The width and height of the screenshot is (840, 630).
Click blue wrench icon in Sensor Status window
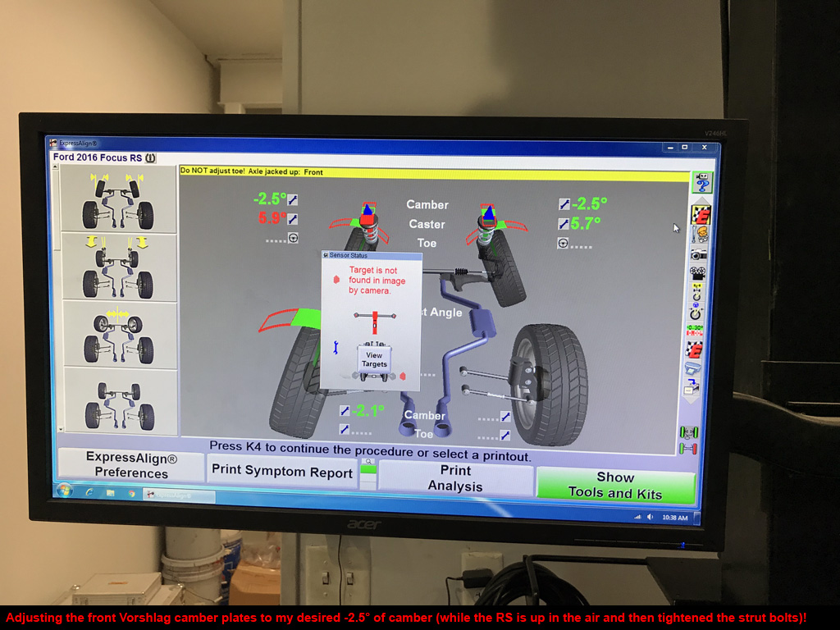tap(336, 348)
